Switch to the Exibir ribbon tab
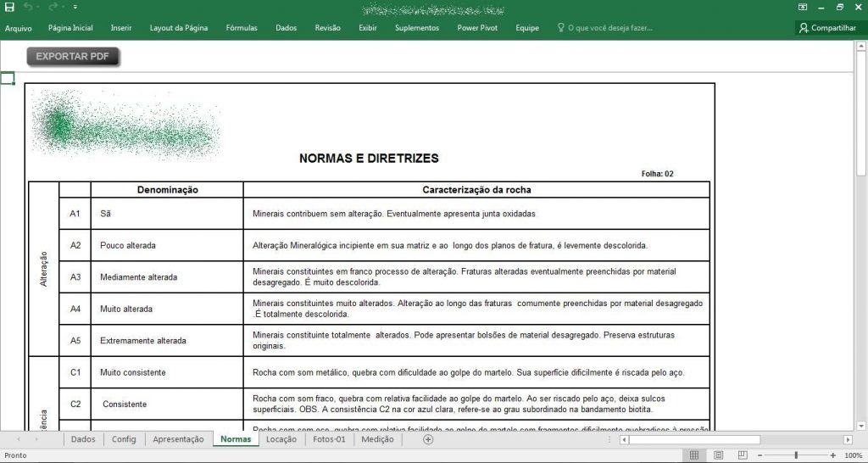This screenshot has height=463, width=868. (x=368, y=28)
